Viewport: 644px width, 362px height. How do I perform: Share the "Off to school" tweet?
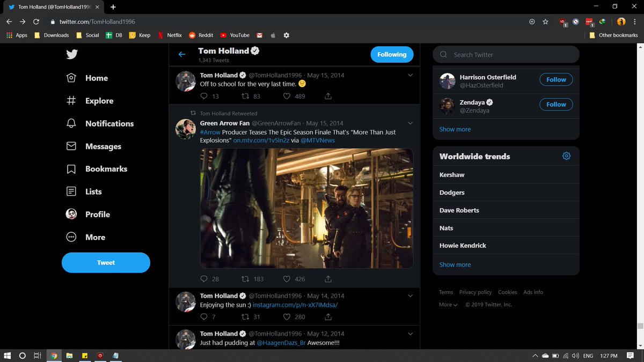coord(328,96)
